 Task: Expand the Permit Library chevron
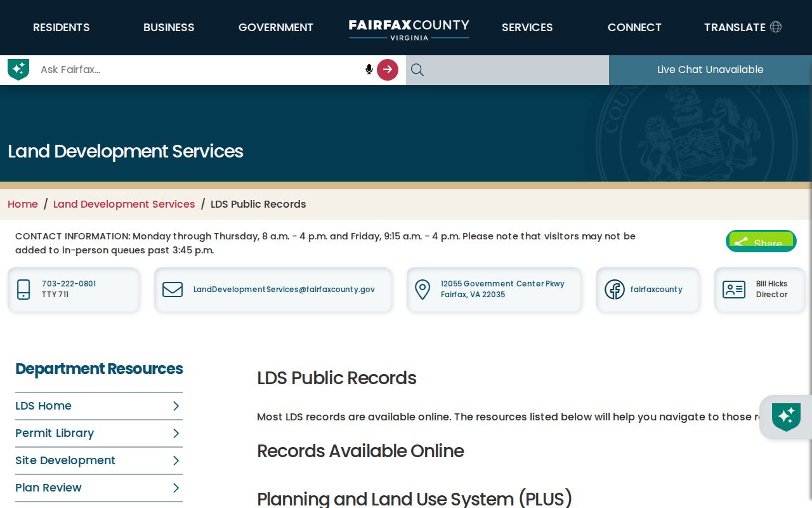pyautogui.click(x=176, y=433)
